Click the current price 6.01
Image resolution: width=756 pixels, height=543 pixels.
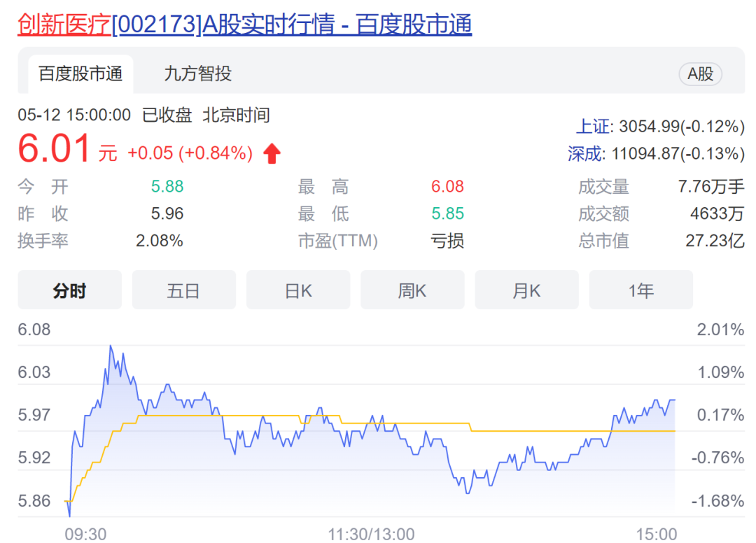point(55,149)
